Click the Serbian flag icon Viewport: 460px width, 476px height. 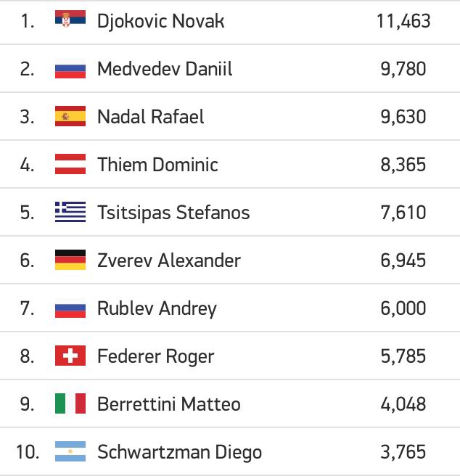70,19
